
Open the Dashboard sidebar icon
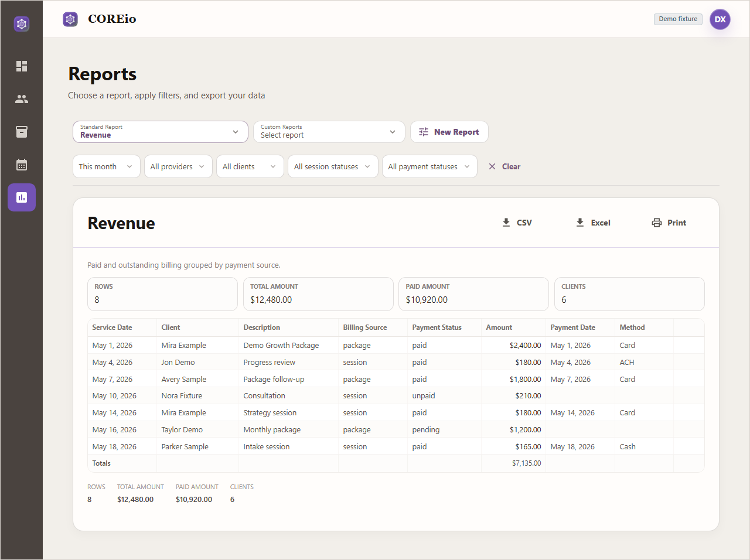pyautogui.click(x=22, y=66)
